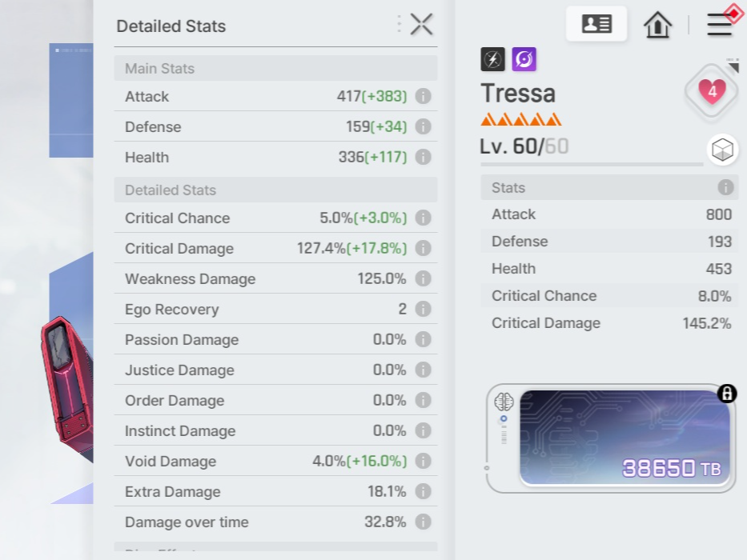Open info for Damage over time
Screen dimensions: 747x560
(424, 522)
